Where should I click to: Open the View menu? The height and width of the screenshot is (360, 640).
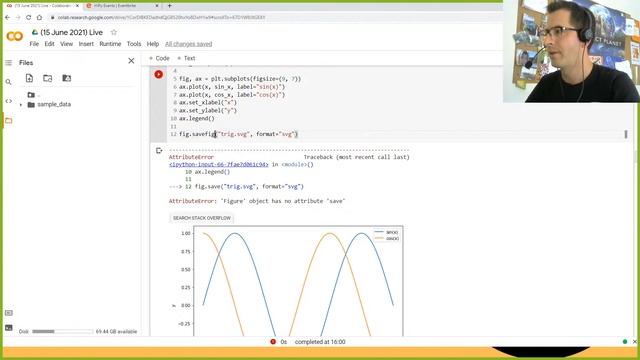(67, 44)
